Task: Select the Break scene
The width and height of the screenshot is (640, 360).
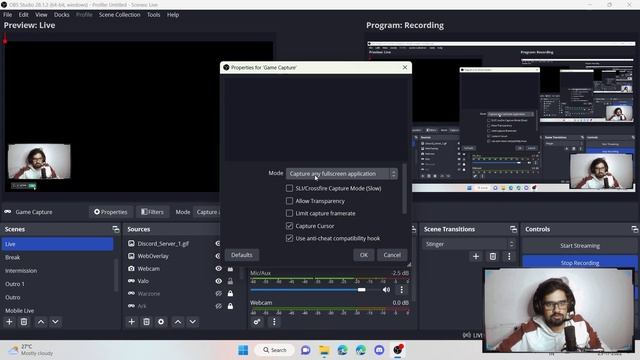Action: click(58, 257)
